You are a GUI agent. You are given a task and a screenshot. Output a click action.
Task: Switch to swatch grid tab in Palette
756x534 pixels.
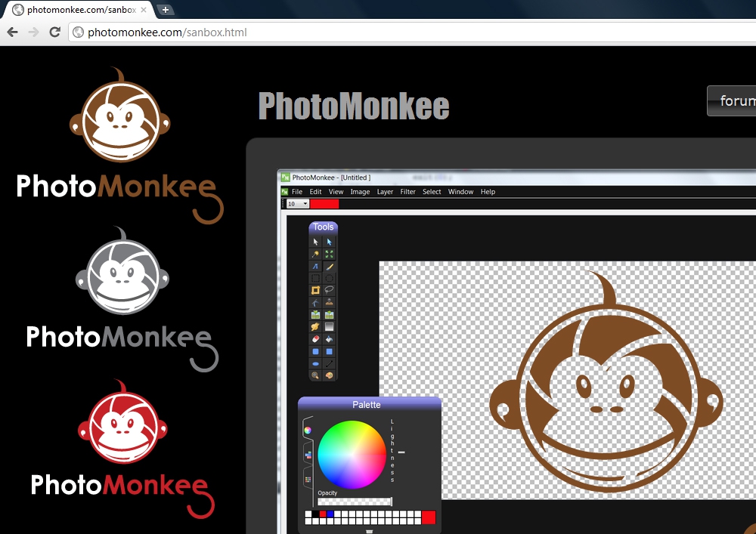[308, 479]
